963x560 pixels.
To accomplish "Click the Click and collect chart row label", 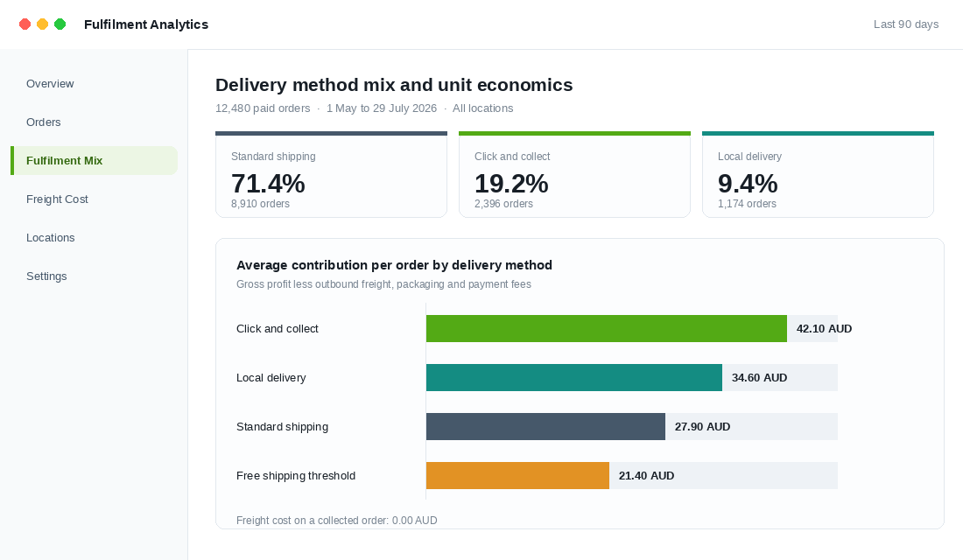I will pyautogui.click(x=278, y=328).
